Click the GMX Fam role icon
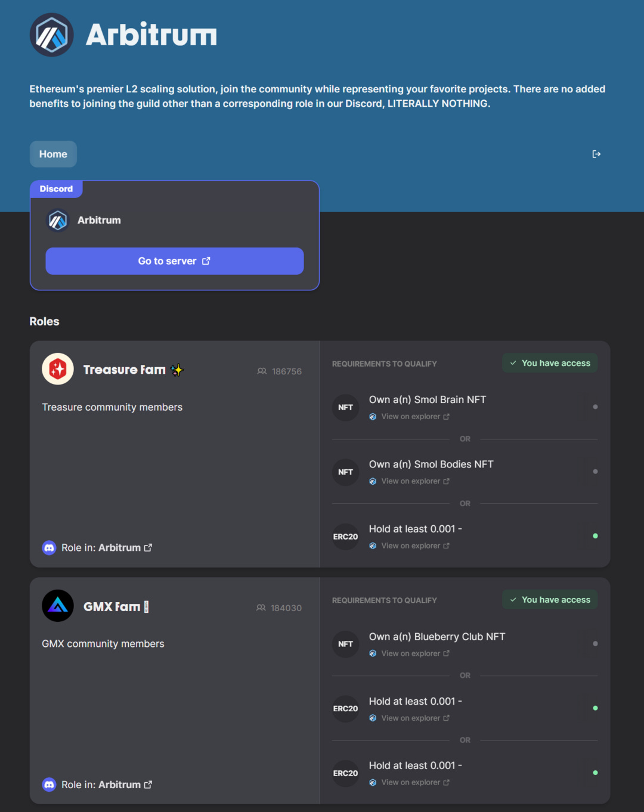This screenshot has height=812, width=644. (x=58, y=606)
